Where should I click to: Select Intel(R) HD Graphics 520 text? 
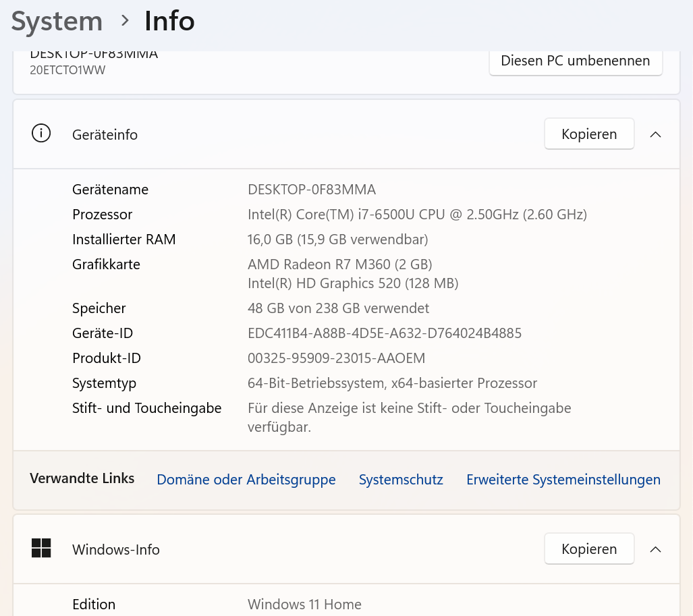click(353, 283)
